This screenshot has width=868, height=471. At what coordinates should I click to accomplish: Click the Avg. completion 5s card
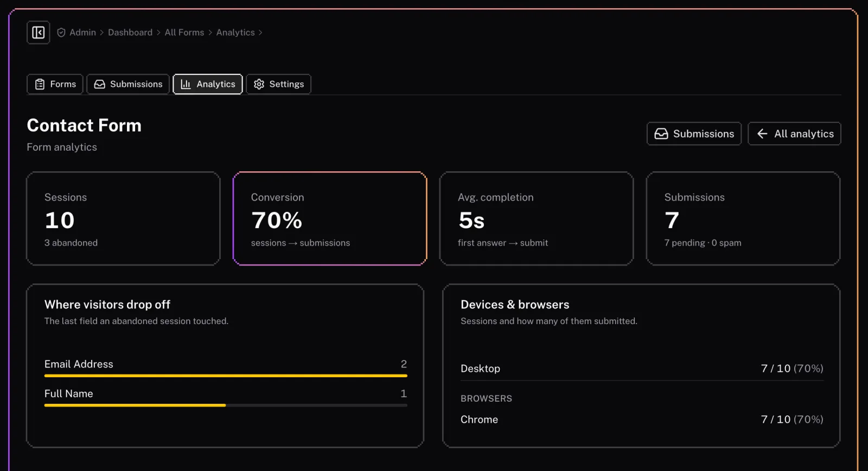(x=537, y=218)
